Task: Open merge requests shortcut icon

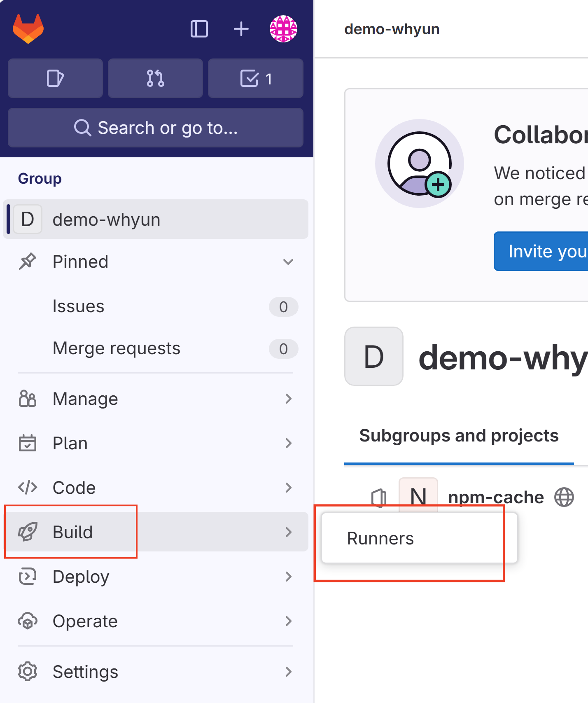Action: [x=155, y=78]
